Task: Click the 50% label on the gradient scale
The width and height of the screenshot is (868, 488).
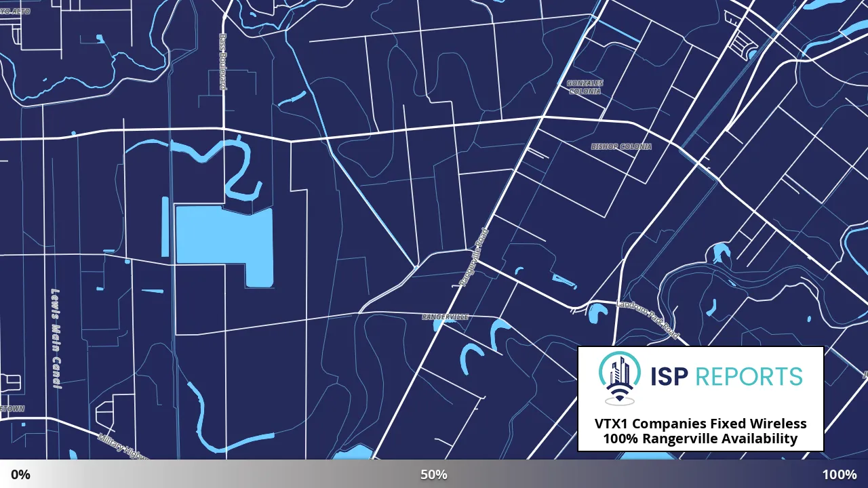Action: (434, 474)
